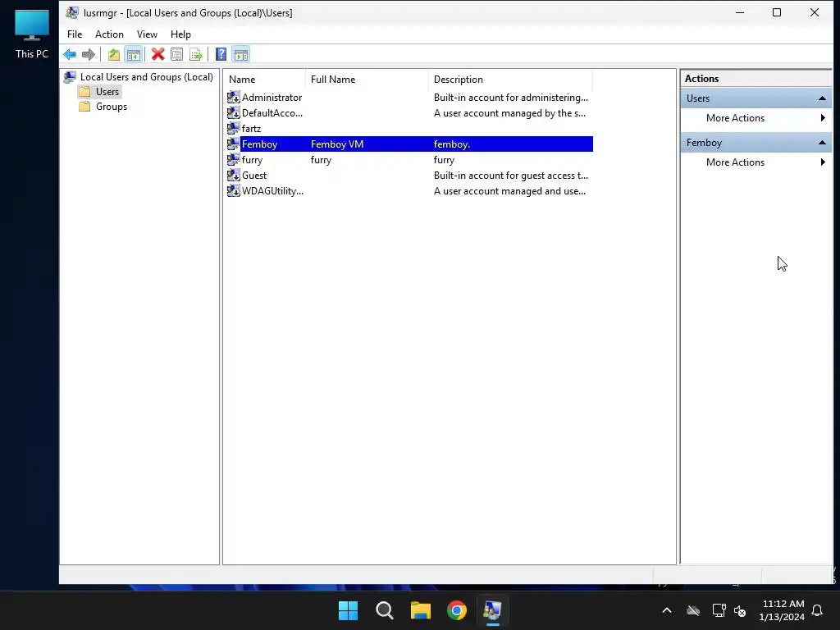Open Properties from the toolbar icon
This screenshot has height=630, width=840.
pos(177,54)
